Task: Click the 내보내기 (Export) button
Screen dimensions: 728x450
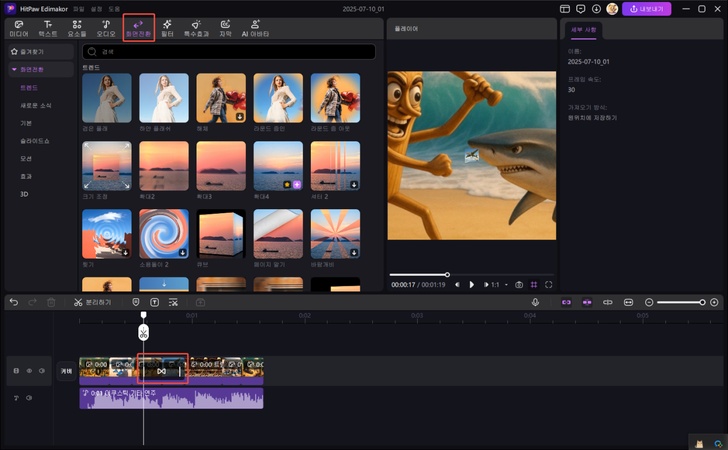Action: pyautogui.click(x=647, y=9)
